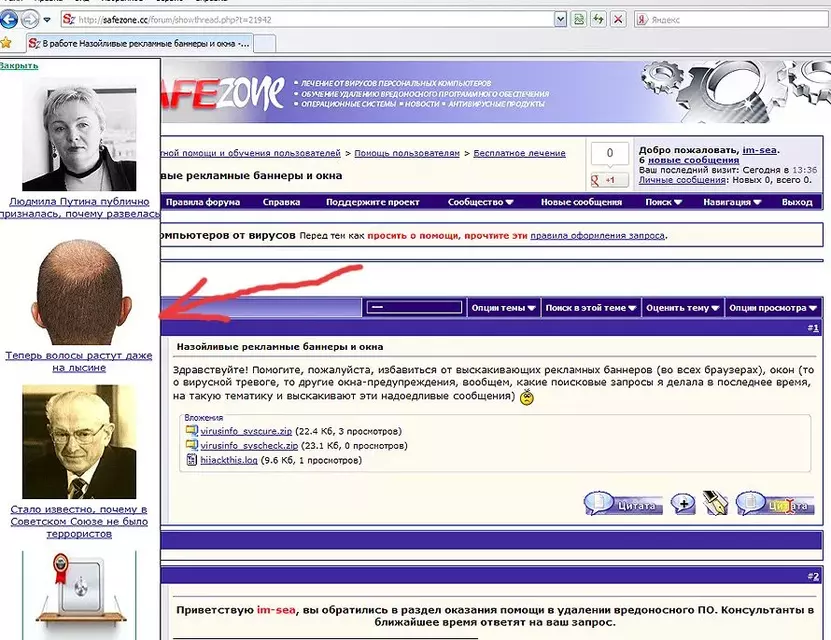Click the browser Forward arrow button
831x640 pixels.
click(x=30, y=20)
